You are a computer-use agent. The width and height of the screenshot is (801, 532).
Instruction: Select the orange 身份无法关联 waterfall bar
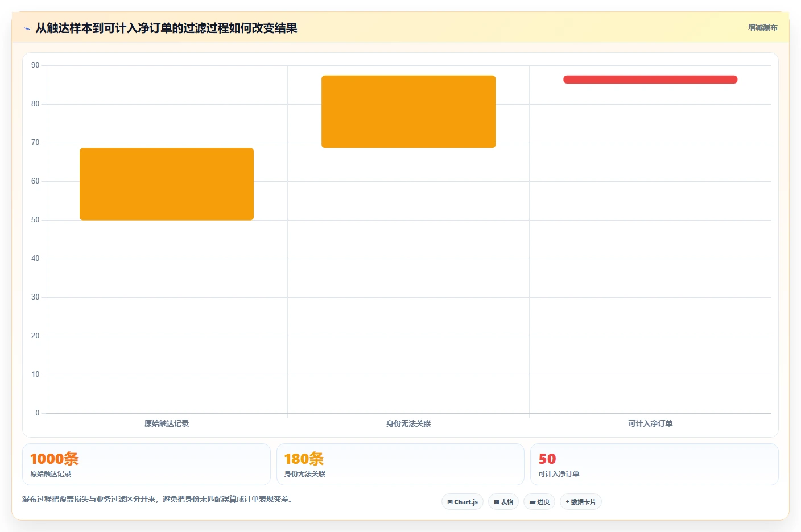[408, 111]
